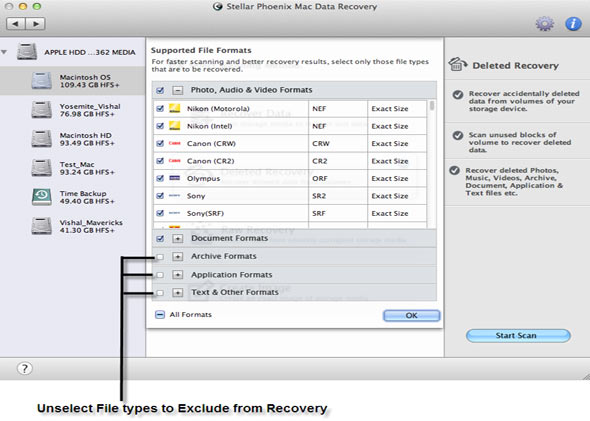The image size is (590, 421).
Task: Go forward with the right arrow button
Action: [x=35, y=24]
